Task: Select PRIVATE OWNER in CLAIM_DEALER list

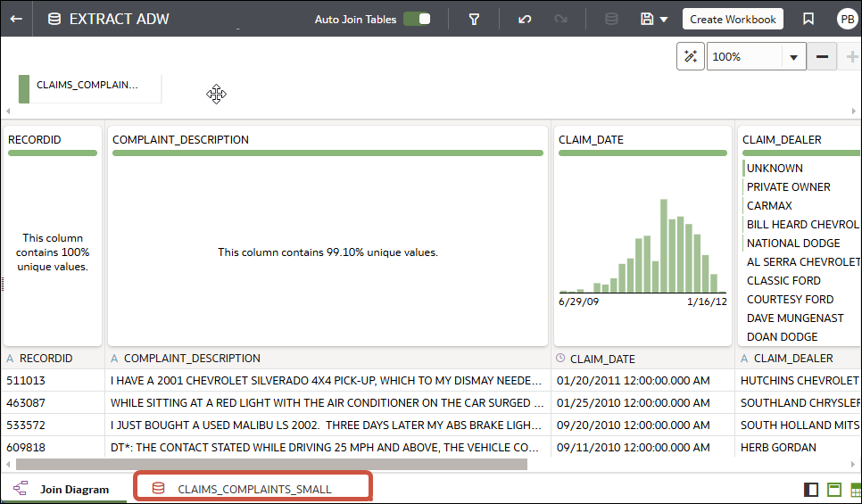Action: 788,186
